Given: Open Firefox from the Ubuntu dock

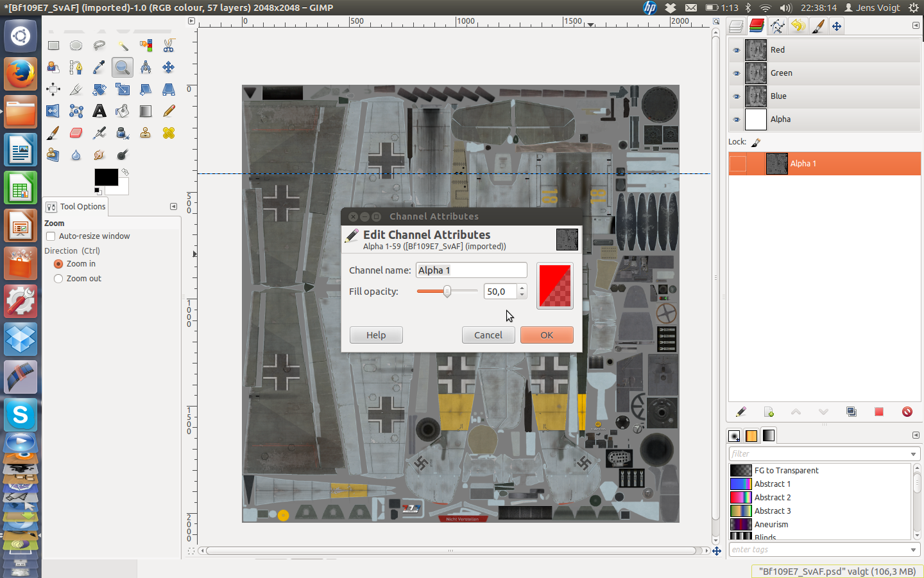Looking at the screenshot, I should 21,74.
